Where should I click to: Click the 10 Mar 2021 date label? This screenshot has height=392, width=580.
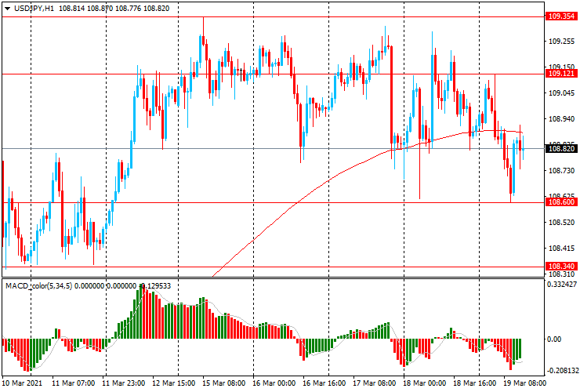pos(22,383)
